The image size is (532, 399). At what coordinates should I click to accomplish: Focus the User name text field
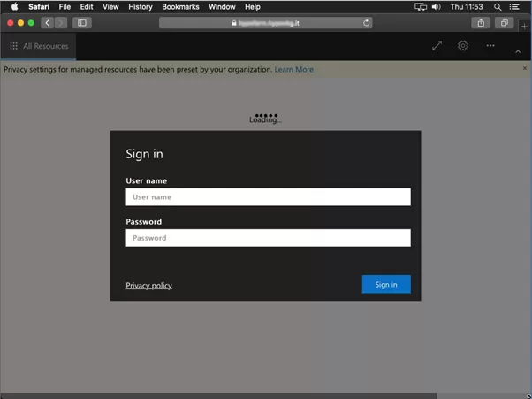(x=268, y=197)
